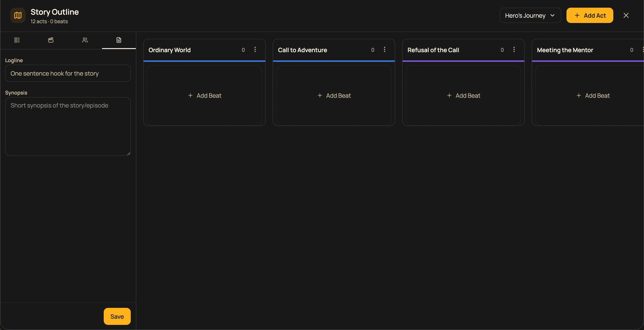Open Call to Adventure options menu
Viewport: 644px width, 330px height.
[x=384, y=49]
